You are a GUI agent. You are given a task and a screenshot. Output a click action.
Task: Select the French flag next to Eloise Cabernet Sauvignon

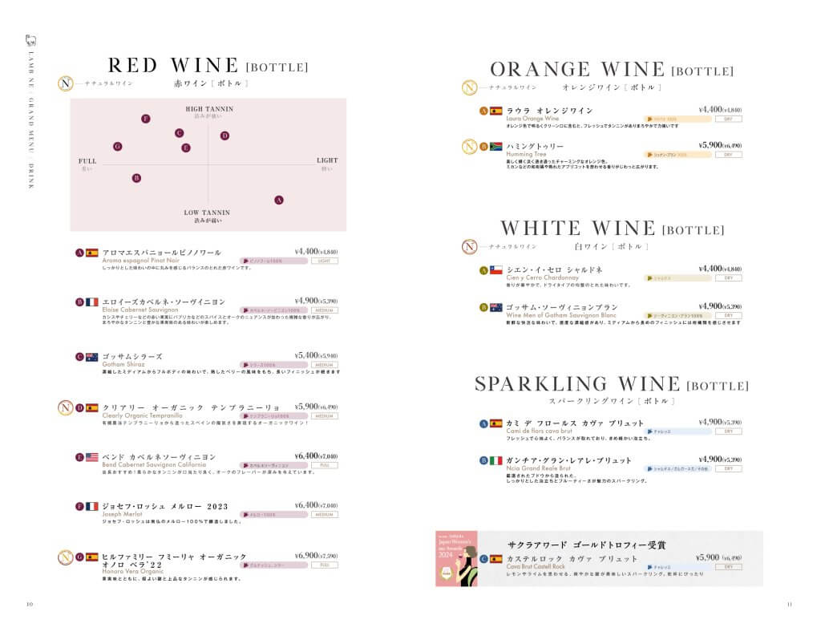point(92,302)
